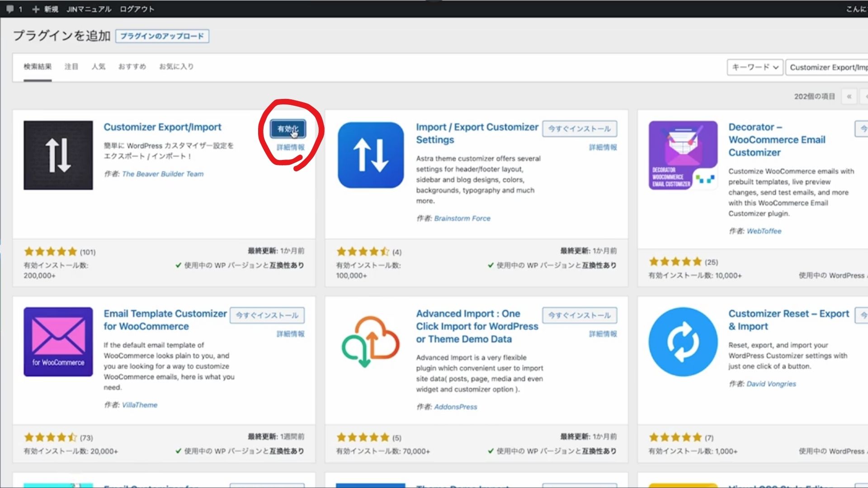Switch to the 検索結果 tab
Viewport: 868px width, 488px height.
point(38,67)
